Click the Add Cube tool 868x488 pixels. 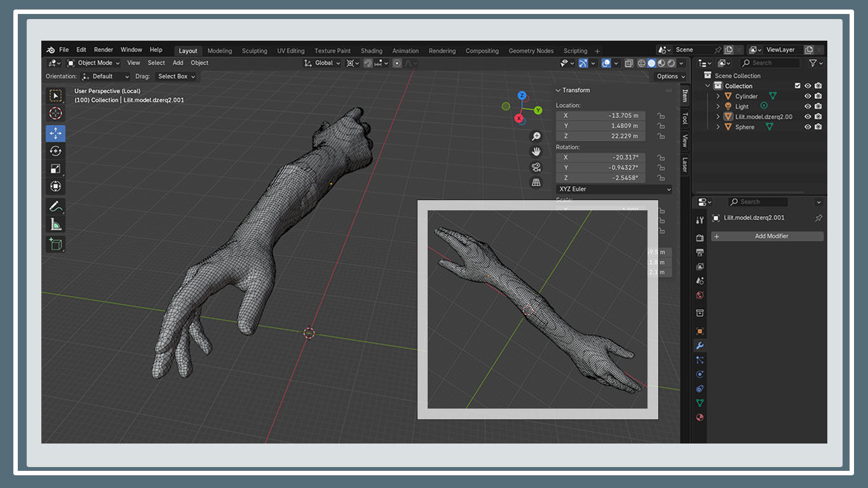(x=55, y=244)
